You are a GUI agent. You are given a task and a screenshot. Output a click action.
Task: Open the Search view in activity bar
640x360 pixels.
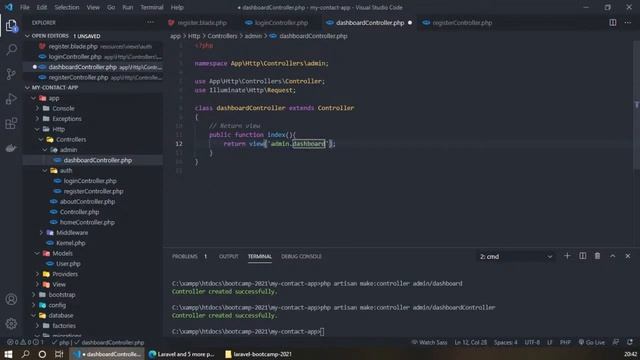tap(11, 50)
